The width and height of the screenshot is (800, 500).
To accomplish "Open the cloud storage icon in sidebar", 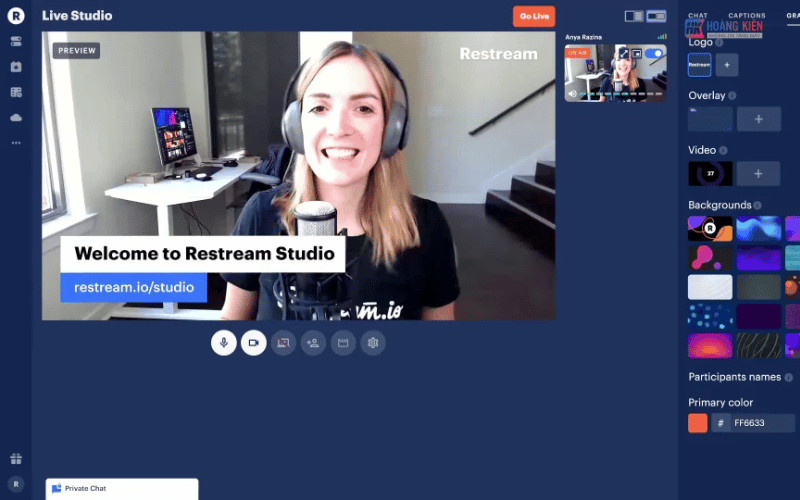I will click(x=16, y=118).
